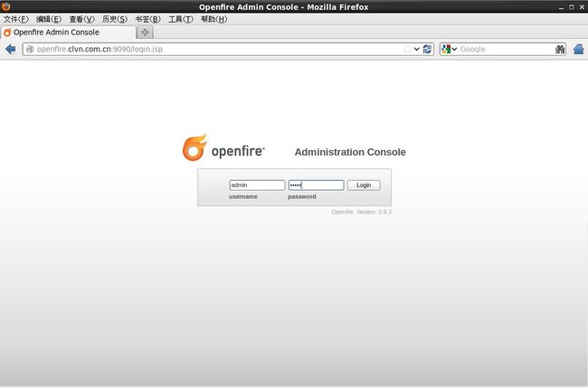This screenshot has width=588, height=389.
Task: Click the username label
Action: 243,196
